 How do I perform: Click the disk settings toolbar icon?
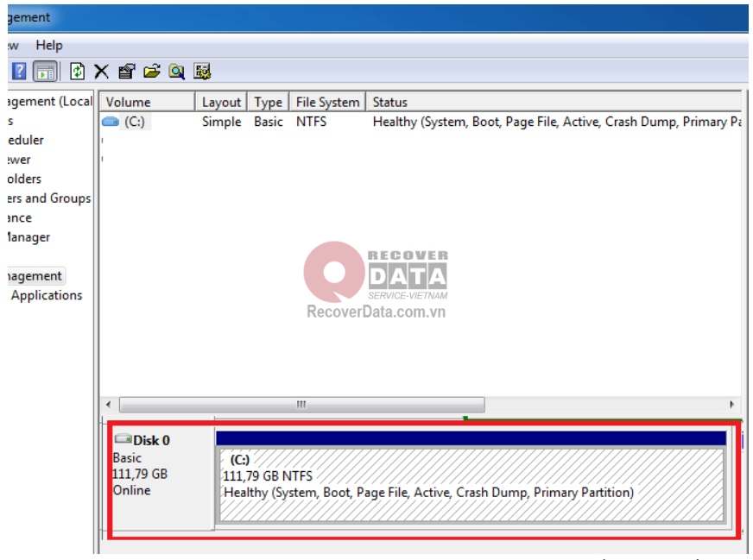coord(202,72)
